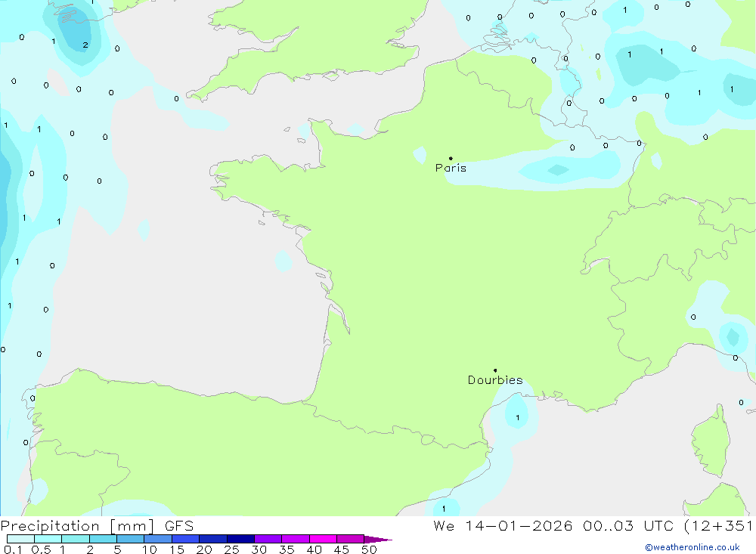The height and width of the screenshot is (554, 756).
Task: Pick the legend swatch between 2 and 5
Action: pyautogui.click(x=103, y=539)
